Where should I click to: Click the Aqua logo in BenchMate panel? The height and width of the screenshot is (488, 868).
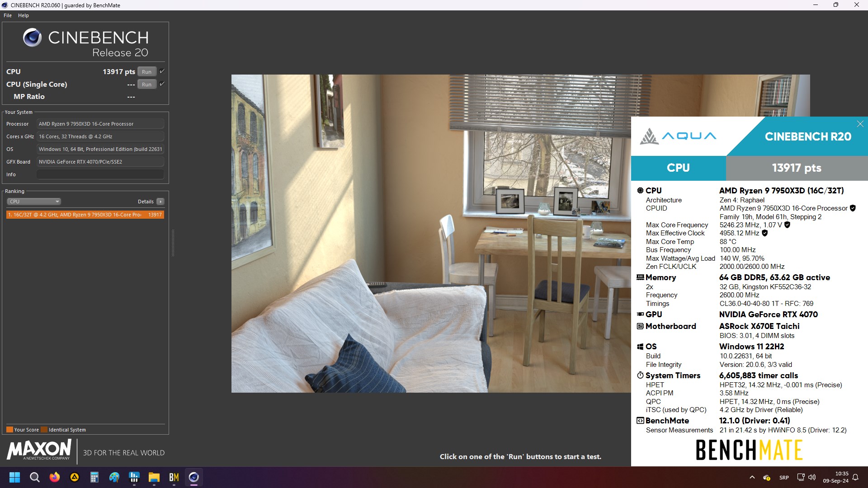tap(678, 136)
